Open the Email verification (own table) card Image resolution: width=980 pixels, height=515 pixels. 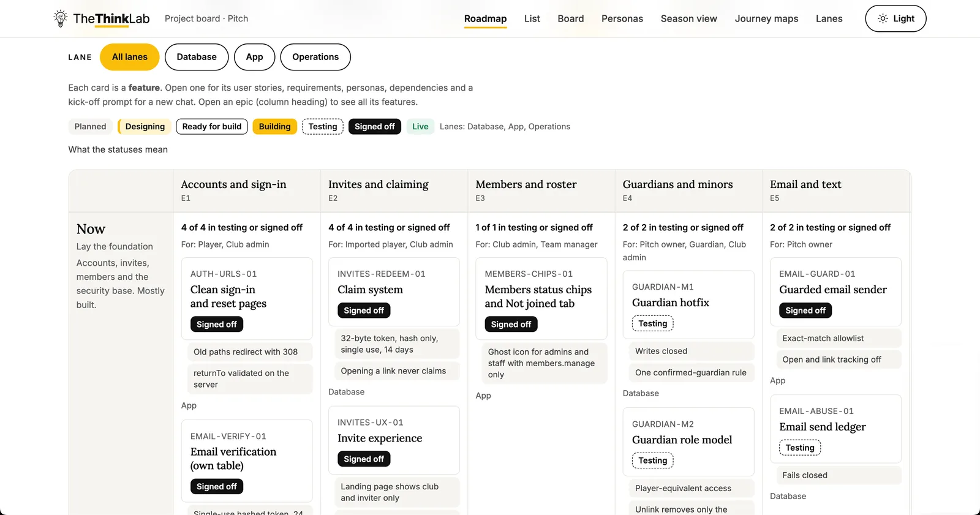[247, 461]
